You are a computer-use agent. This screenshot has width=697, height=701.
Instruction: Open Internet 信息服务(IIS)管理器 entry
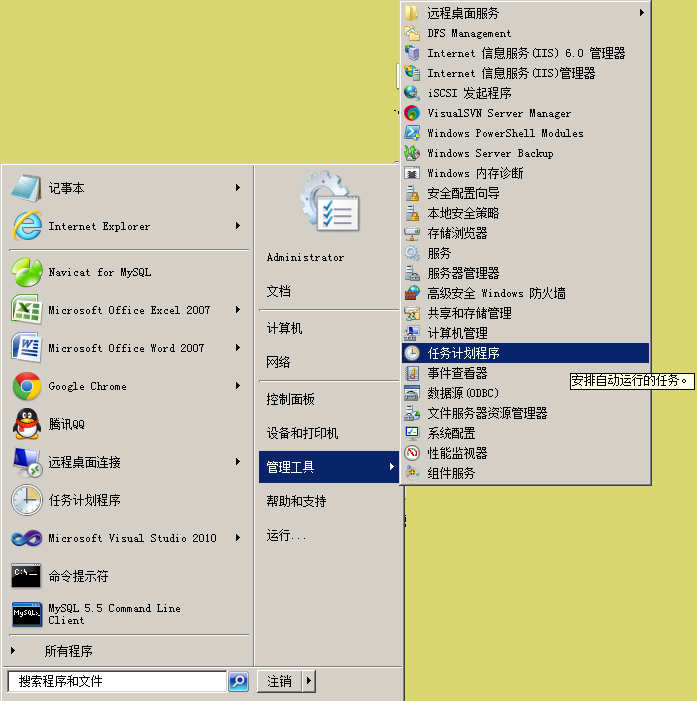pyautogui.click(x=525, y=73)
